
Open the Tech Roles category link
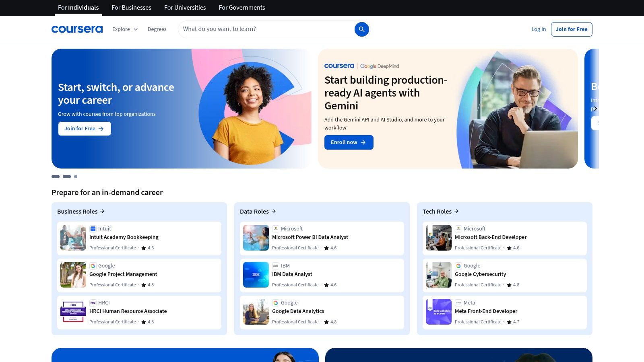click(x=441, y=212)
